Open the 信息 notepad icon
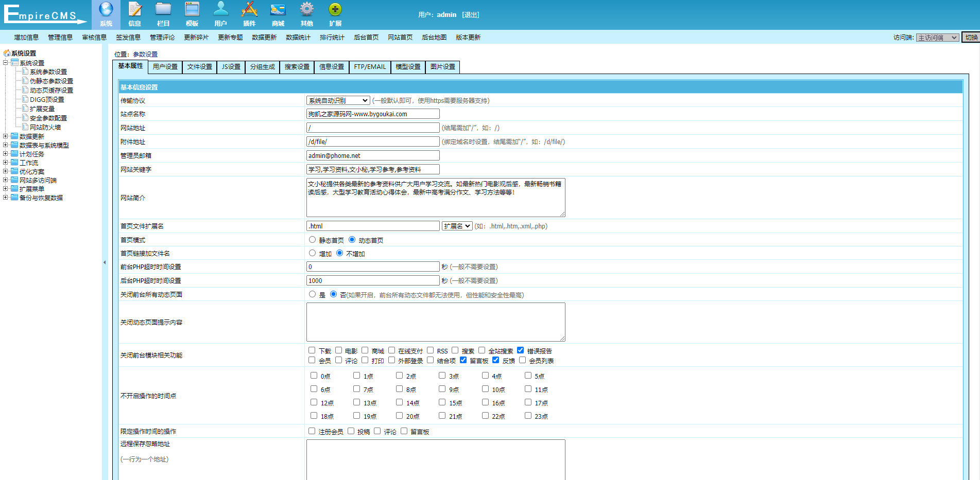 tap(135, 10)
